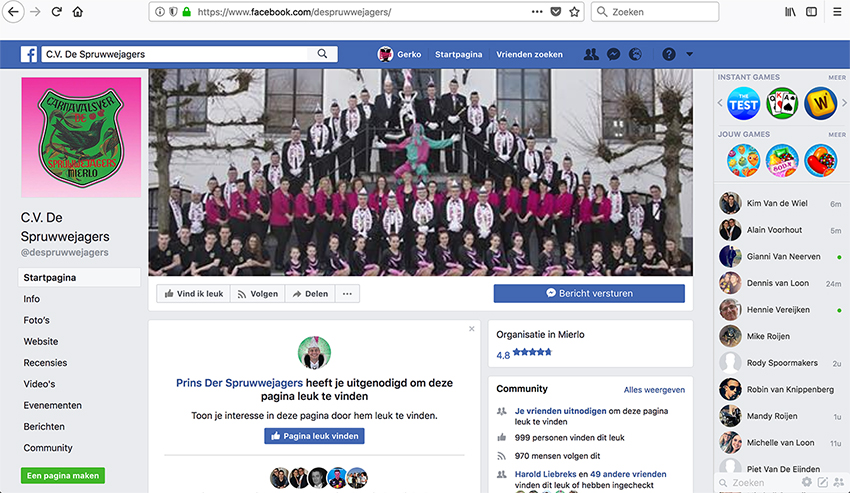Open THE TEST instant game
Viewport: 850px width, 493px height.
click(743, 103)
